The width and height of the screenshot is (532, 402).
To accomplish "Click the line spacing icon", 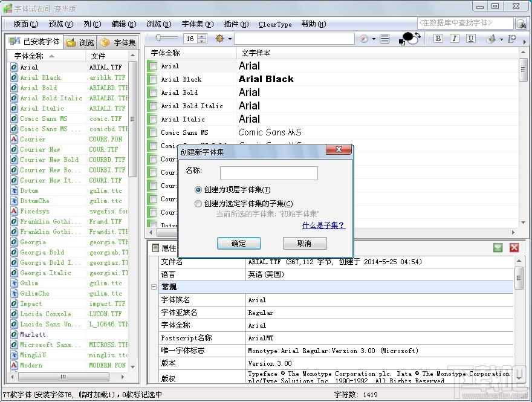I will [385, 38].
